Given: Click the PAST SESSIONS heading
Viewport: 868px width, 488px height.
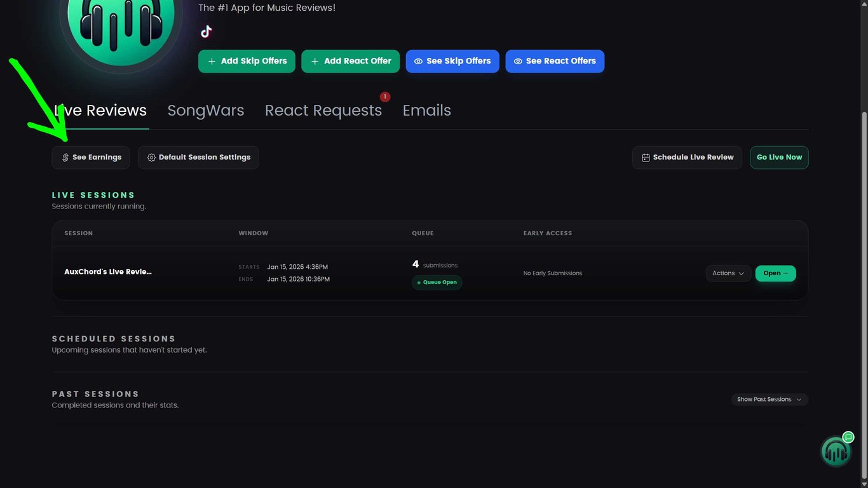Looking at the screenshot, I should tap(95, 394).
